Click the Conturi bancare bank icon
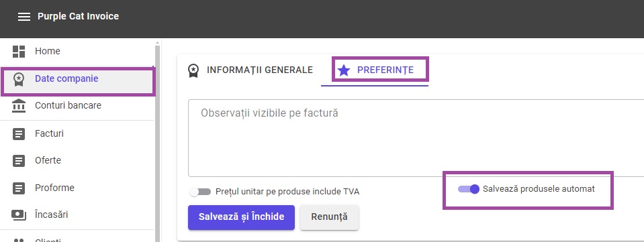 [19, 105]
